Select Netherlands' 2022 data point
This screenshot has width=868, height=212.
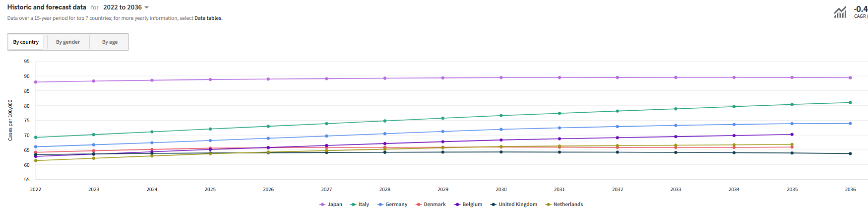coord(36,160)
